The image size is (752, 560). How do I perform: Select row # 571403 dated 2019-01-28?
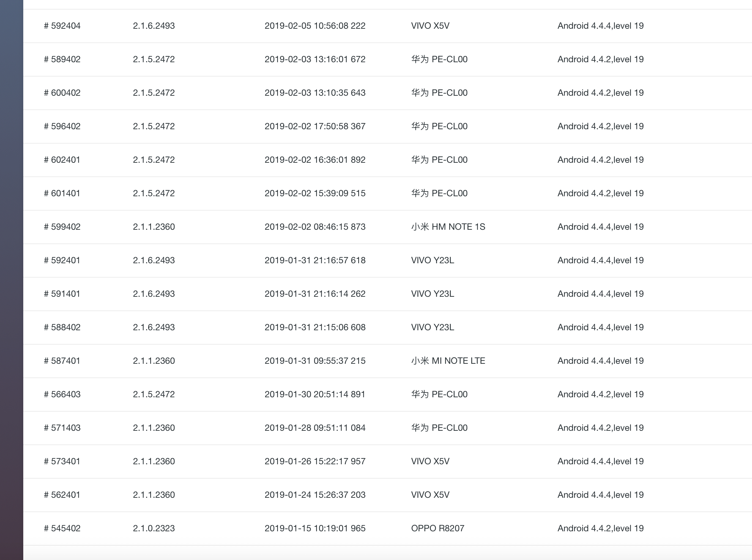(62, 428)
